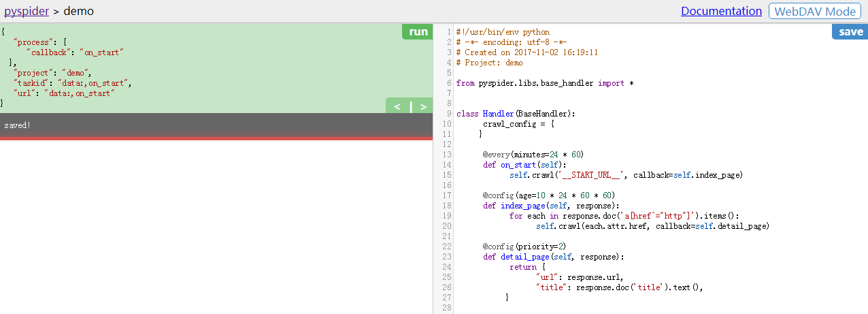Click the self.crawl(each.attr.href line
Image resolution: width=868 pixels, height=314 pixels.
click(x=652, y=226)
